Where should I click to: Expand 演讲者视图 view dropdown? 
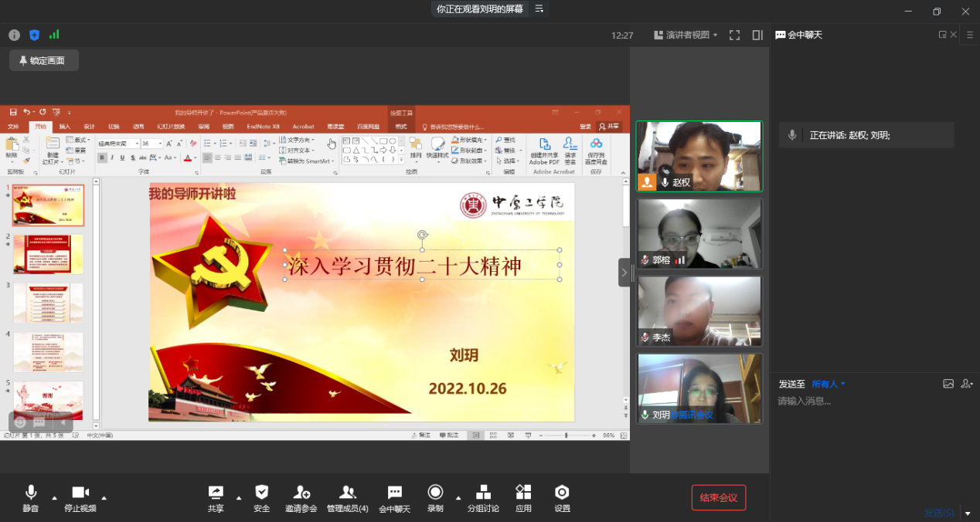(686, 35)
